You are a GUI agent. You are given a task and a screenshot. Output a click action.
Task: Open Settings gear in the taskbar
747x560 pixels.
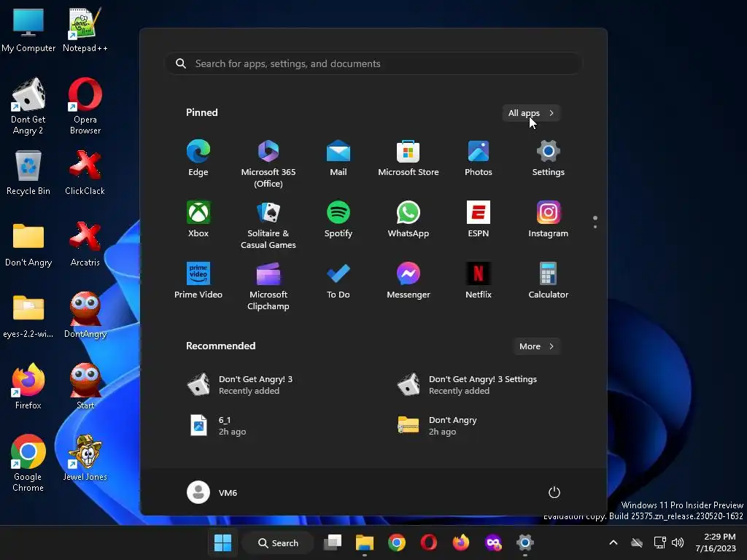click(525, 542)
